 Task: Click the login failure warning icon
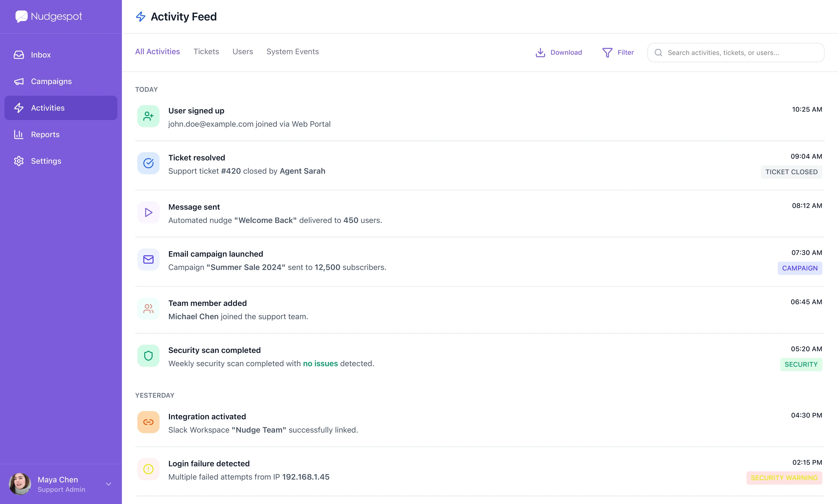[148, 469]
